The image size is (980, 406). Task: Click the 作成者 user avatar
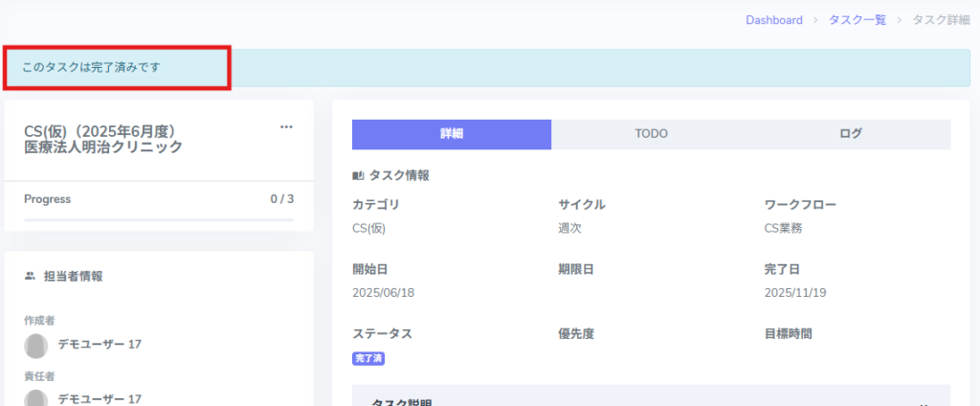click(36, 345)
